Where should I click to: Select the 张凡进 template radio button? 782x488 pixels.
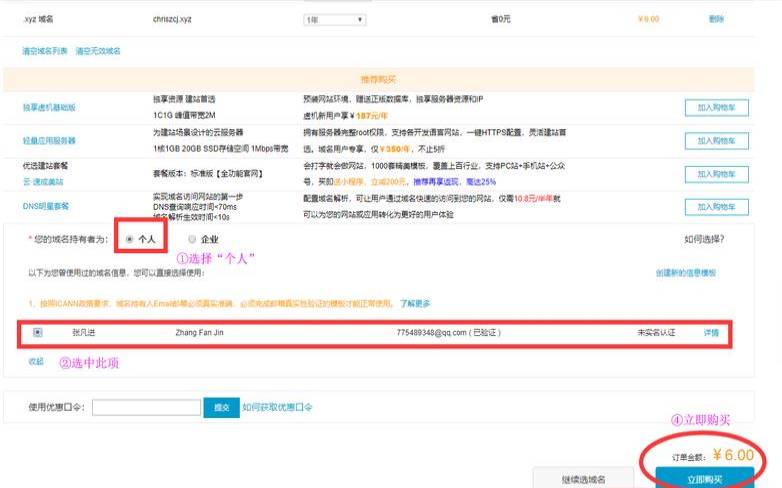click(x=38, y=332)
